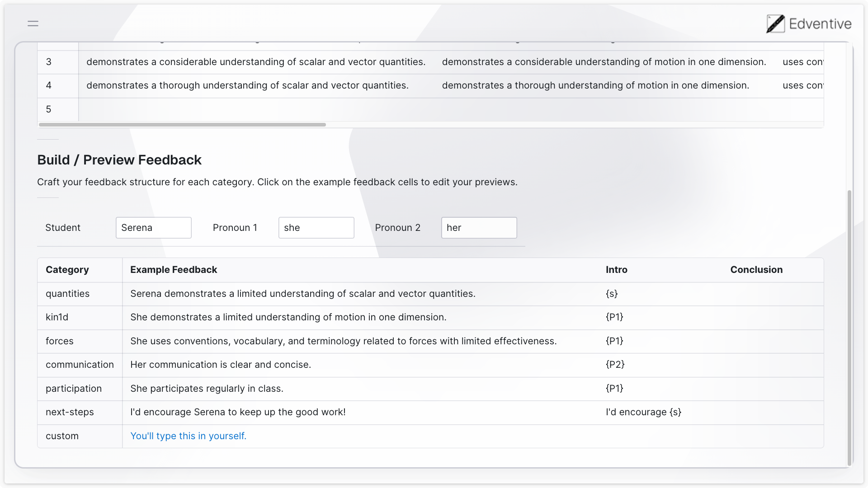Image resolution: width=868 pixels, height=488 pixels.
Task: Click row 4 scalar and vector comment cell
Action: [256, 85]
